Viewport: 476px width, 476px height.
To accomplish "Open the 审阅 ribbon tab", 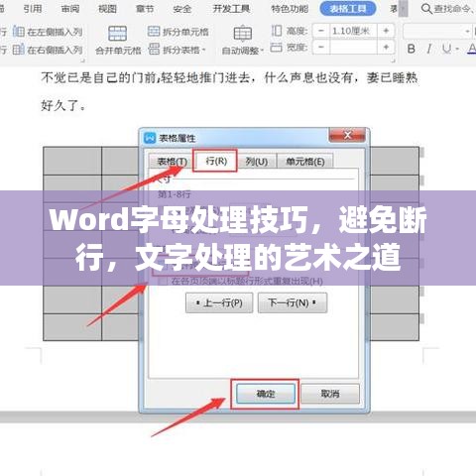I will 70,9.
